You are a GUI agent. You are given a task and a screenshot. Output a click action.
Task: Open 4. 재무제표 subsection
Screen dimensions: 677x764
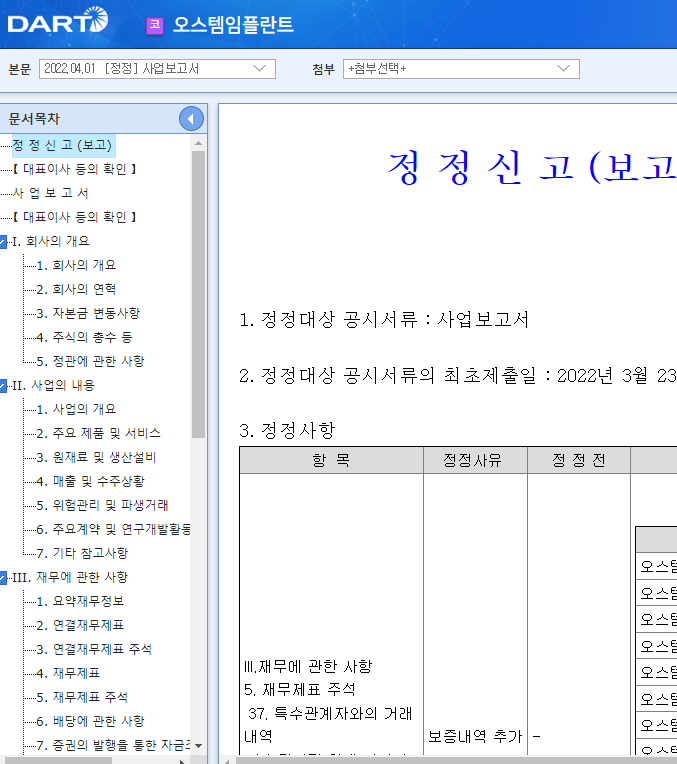coord(68,673)
